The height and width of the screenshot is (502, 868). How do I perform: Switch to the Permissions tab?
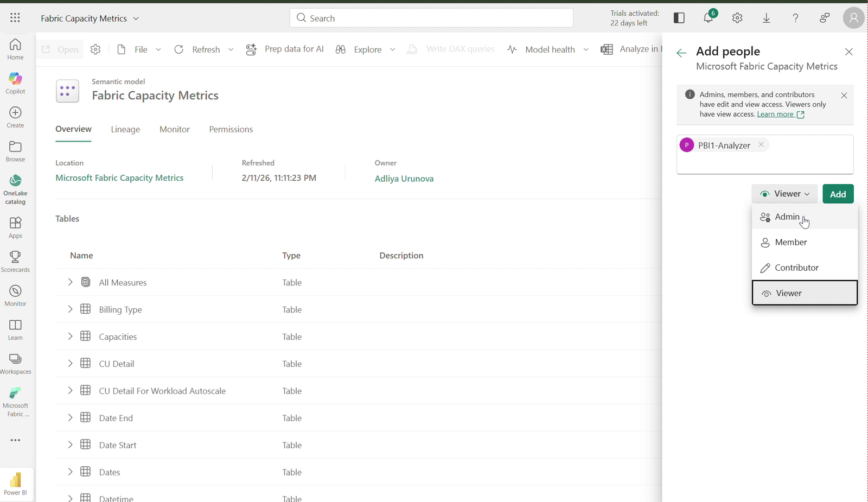point(231,129)
